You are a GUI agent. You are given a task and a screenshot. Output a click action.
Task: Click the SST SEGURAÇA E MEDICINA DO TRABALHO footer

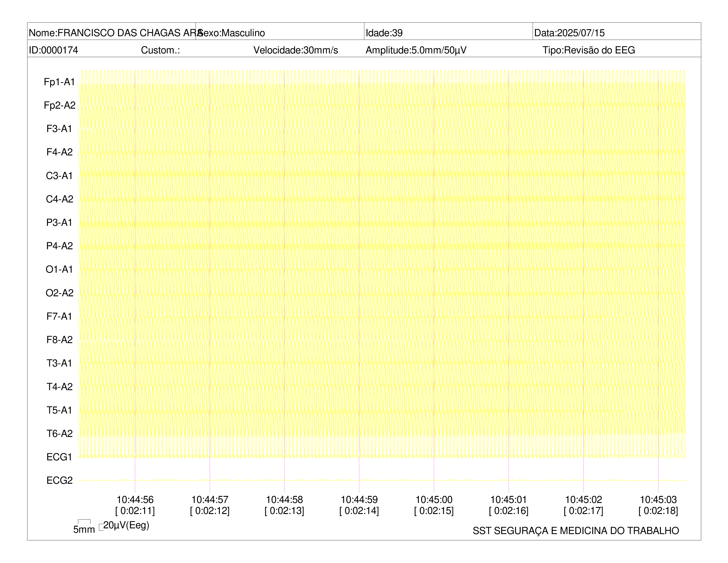coord(576,531)
